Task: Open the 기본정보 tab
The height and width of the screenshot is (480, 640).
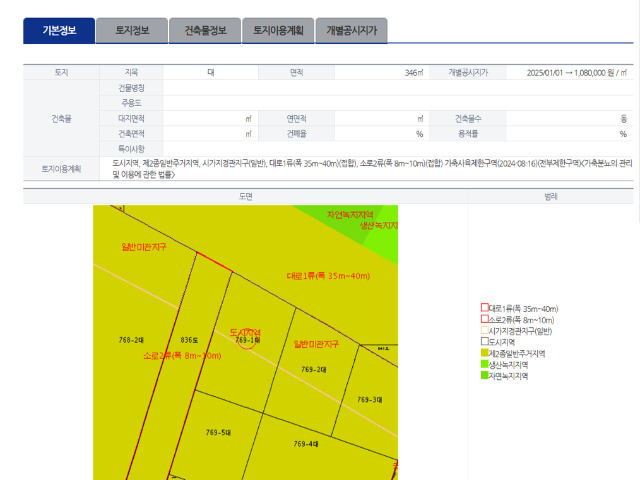Action: pos(58,30)
